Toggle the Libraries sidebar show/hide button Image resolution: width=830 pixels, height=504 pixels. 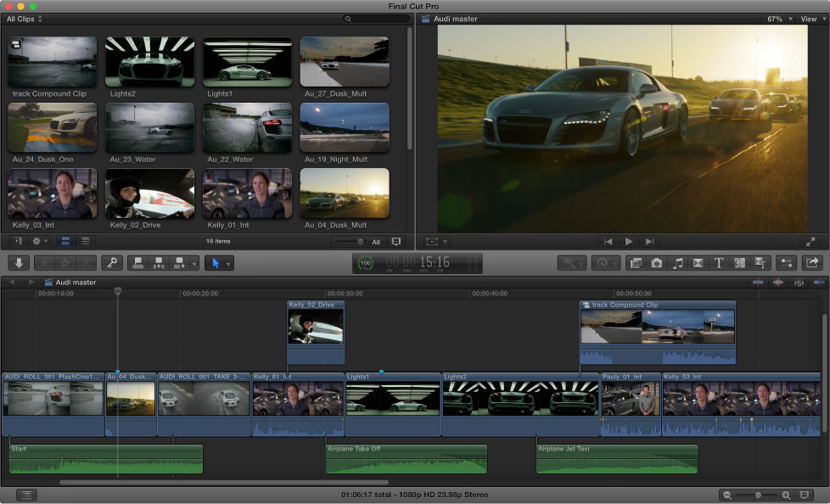(18, 242)
